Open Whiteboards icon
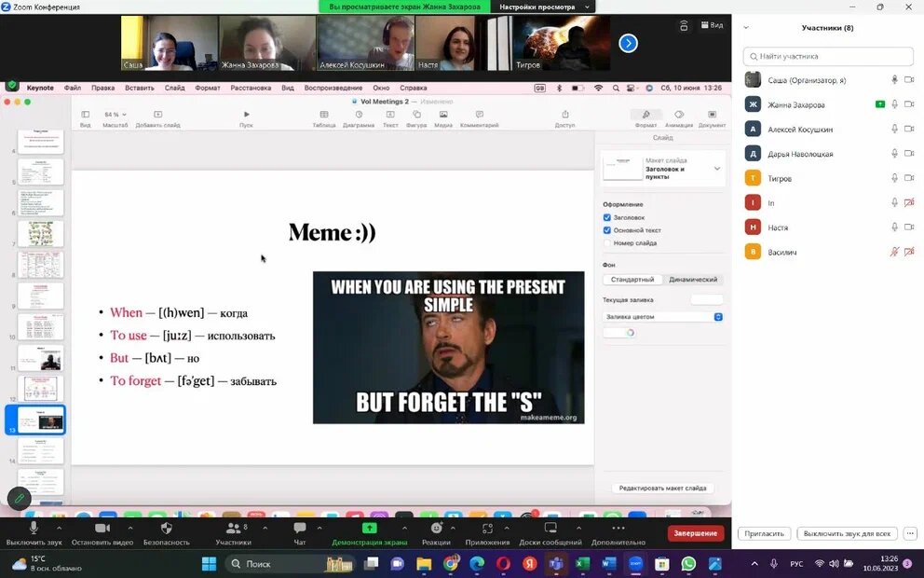 click(550, 528)
